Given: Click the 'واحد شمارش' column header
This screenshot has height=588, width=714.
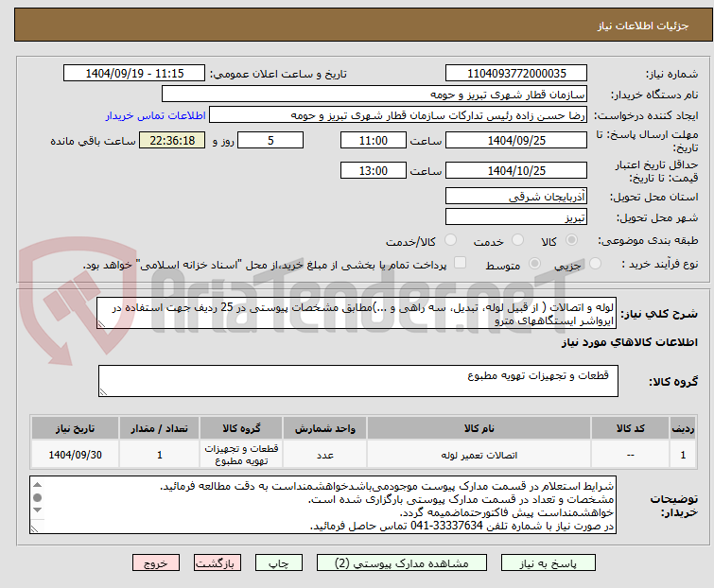Looking at the screenshot, I should 324,428.
